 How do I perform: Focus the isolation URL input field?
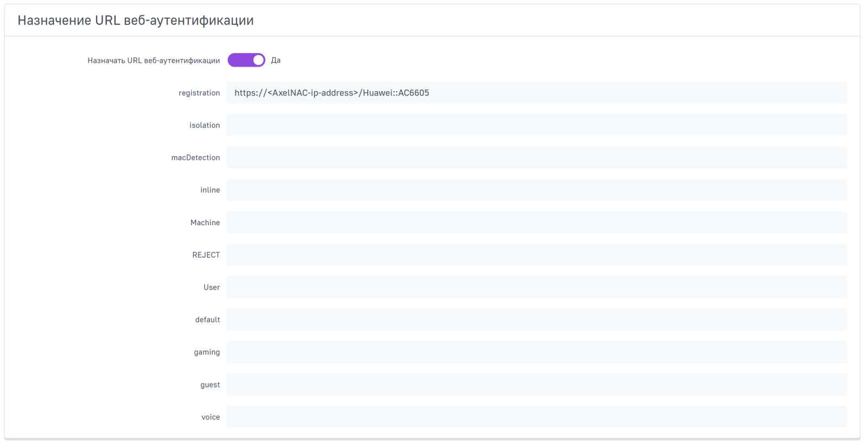click(x=536, y=125)
